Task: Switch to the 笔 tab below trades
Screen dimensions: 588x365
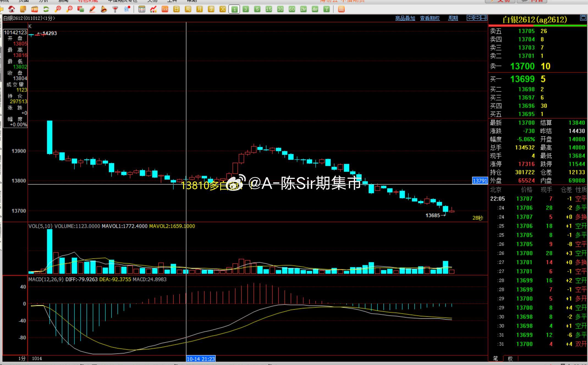Action: [x=495, y=358]
